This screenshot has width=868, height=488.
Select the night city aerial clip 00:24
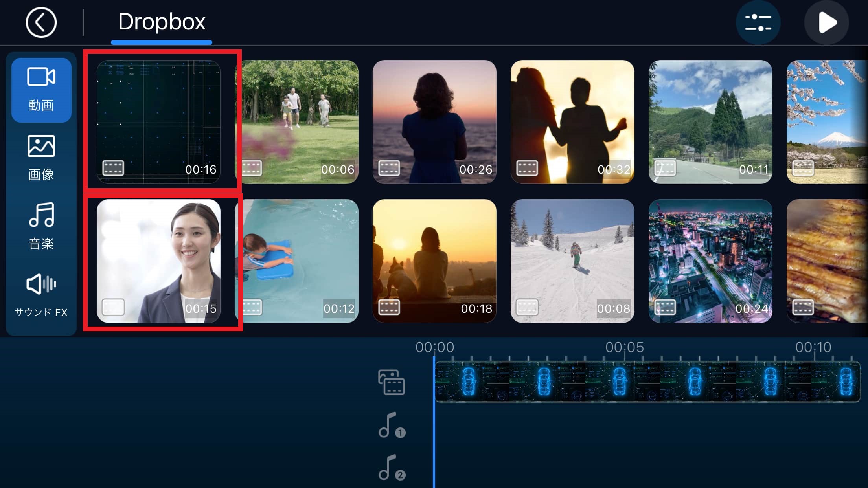coord(710,261)
